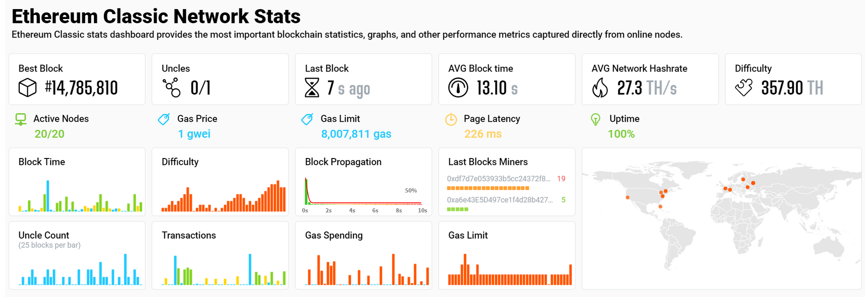The image size is (868, 297).
Task: Click the Page Latency clock icon
Action: (x=451, y=119)
